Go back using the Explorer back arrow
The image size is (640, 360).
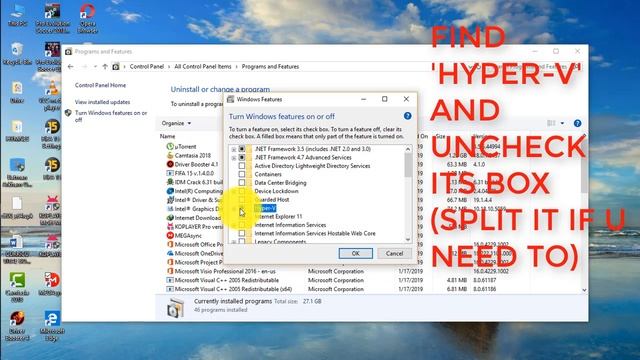click(x=71, y=67)
